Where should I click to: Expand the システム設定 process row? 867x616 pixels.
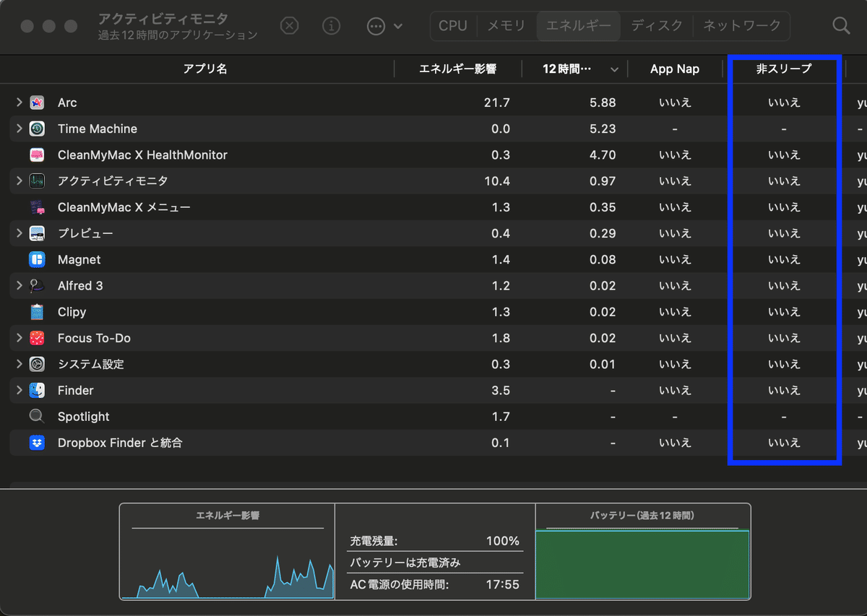(x=19, y=364)
